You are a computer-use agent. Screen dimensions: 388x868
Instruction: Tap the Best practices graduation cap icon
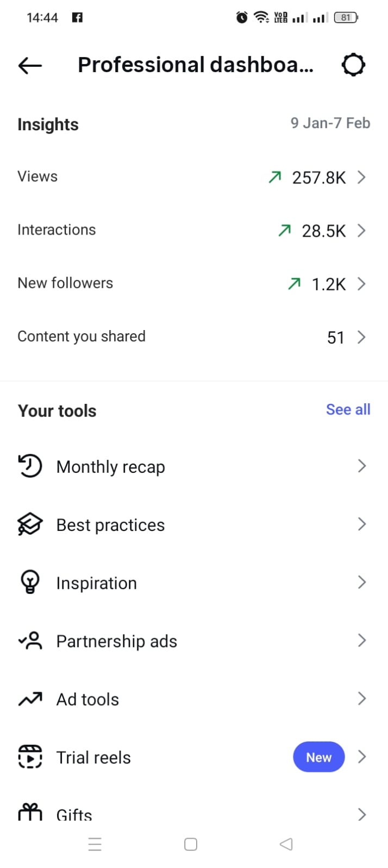pos(30,524)
